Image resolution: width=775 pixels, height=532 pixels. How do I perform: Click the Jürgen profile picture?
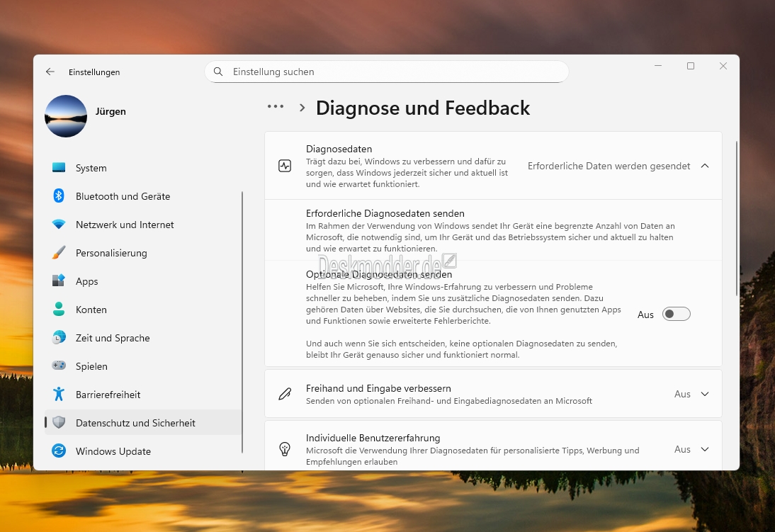pyautogui.click(x=66, y=116)
